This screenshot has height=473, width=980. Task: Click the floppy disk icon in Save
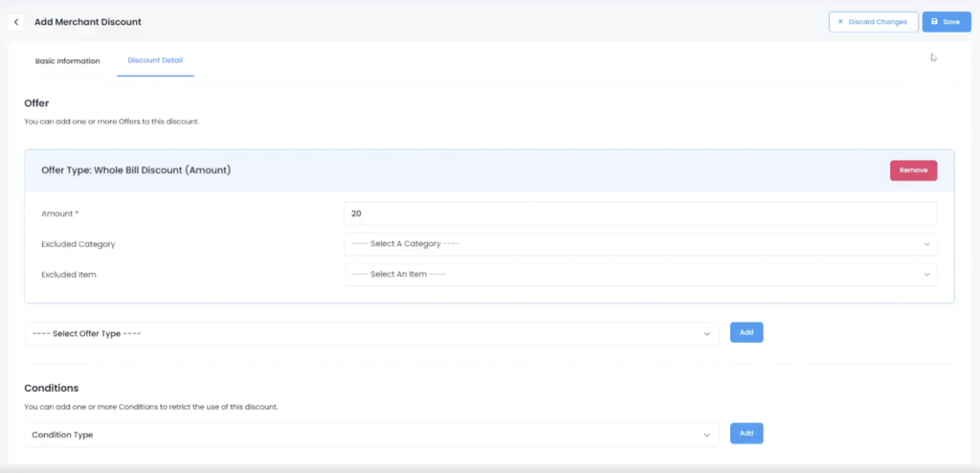click(x=934, y=21)
